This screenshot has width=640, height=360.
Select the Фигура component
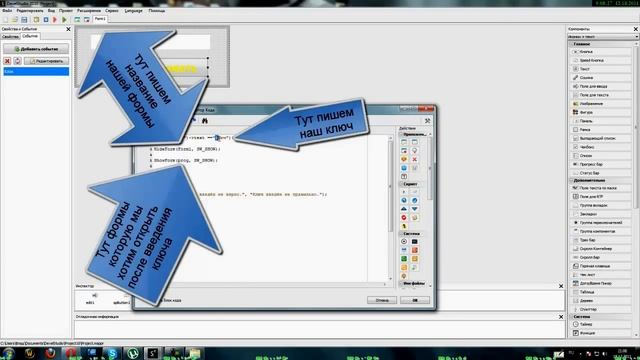[600, 112]
